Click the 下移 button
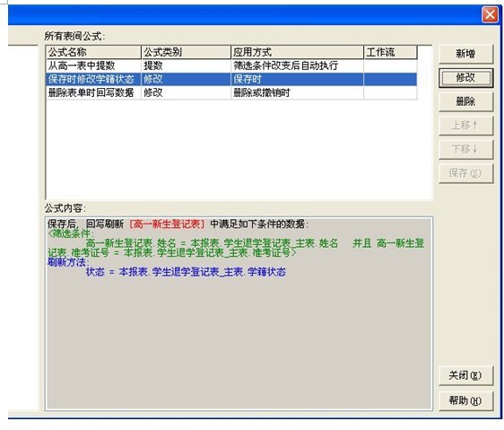Viewport: 504px width, 430px height. coord(465,149)
